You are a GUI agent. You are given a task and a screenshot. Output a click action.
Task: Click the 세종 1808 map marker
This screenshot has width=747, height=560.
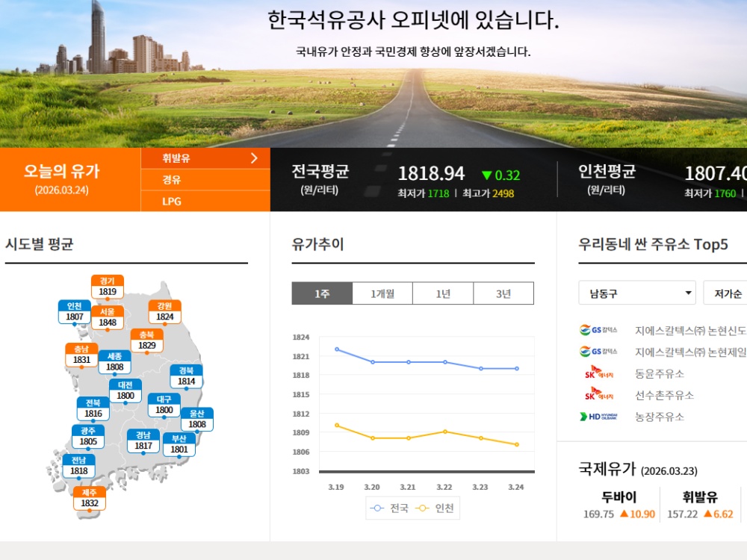pyautogui.click(x=115, y=362)
